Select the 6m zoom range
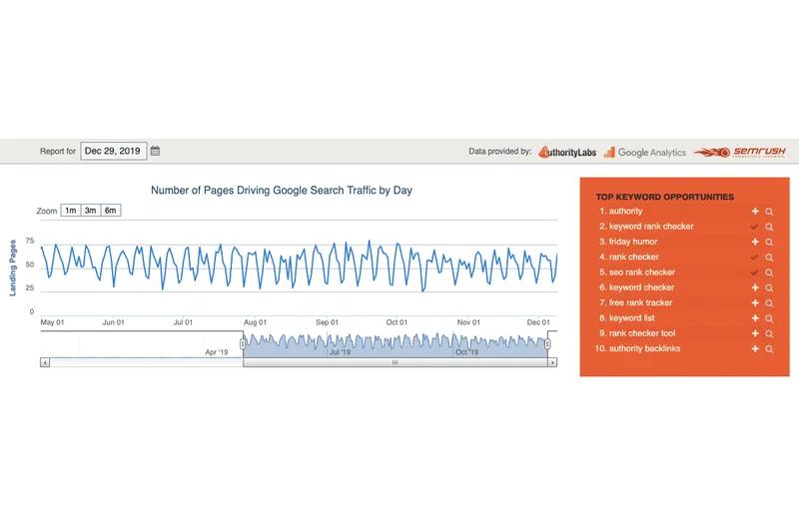Screen dimensions: 799x532 [x=111, y=211]
